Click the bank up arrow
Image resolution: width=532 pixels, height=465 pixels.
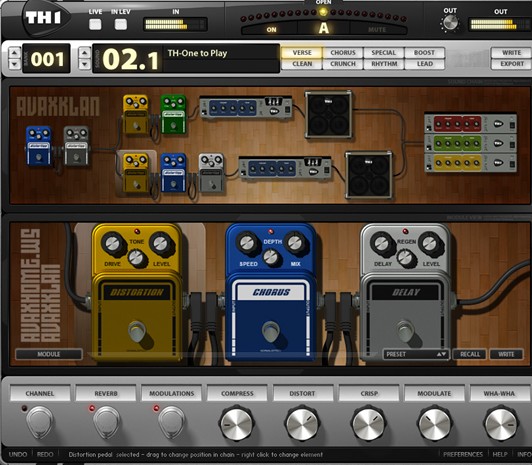[x=14, y=53]
